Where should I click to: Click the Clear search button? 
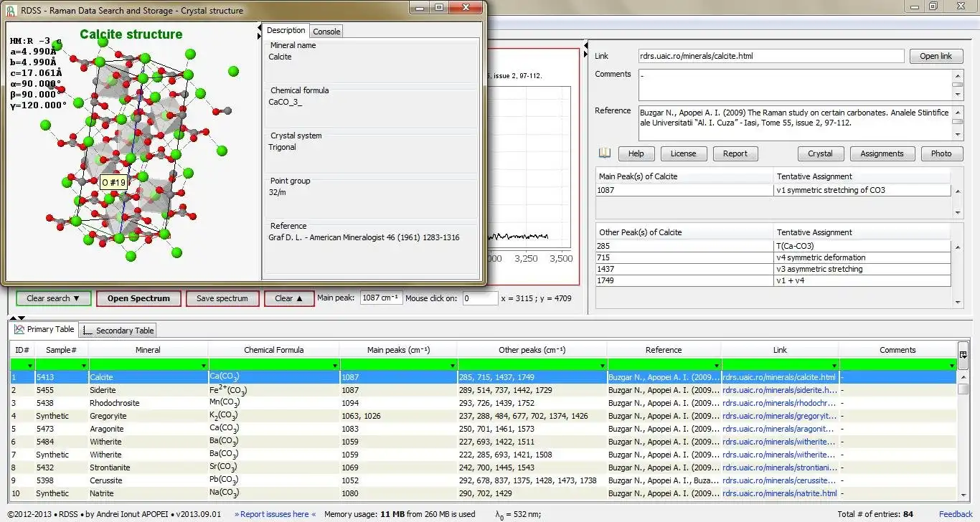coord(54,298)
